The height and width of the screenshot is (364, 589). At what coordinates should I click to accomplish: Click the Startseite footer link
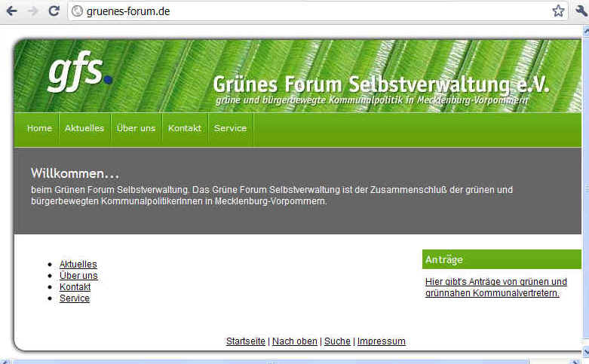(245, 341)
